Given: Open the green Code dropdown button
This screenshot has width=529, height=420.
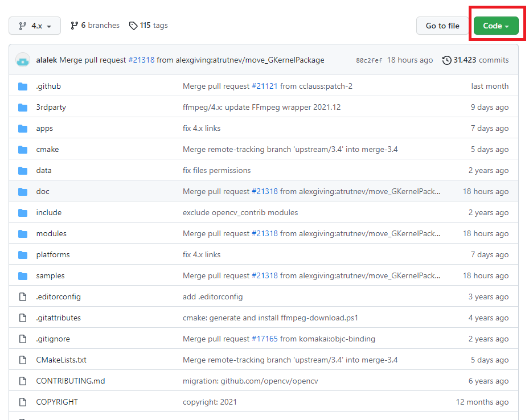Looking at the screenshot, I should (496, 26).
